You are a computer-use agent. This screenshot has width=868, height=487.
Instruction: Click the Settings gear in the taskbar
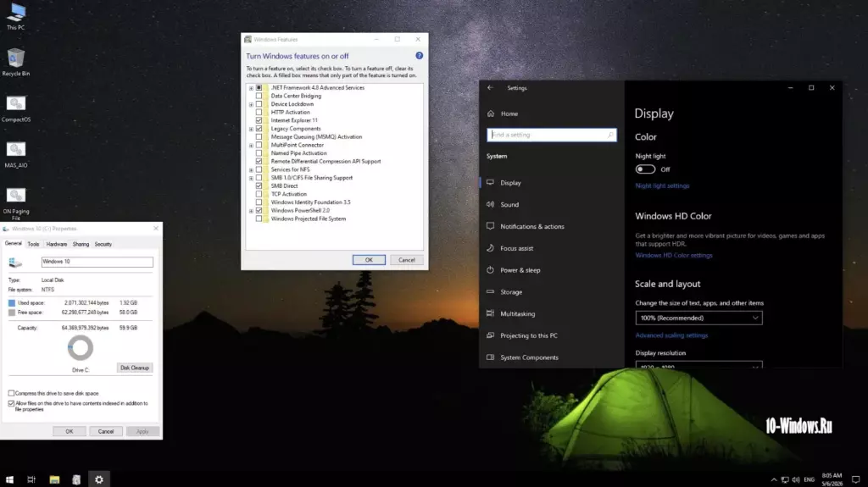tap(98, 479)
